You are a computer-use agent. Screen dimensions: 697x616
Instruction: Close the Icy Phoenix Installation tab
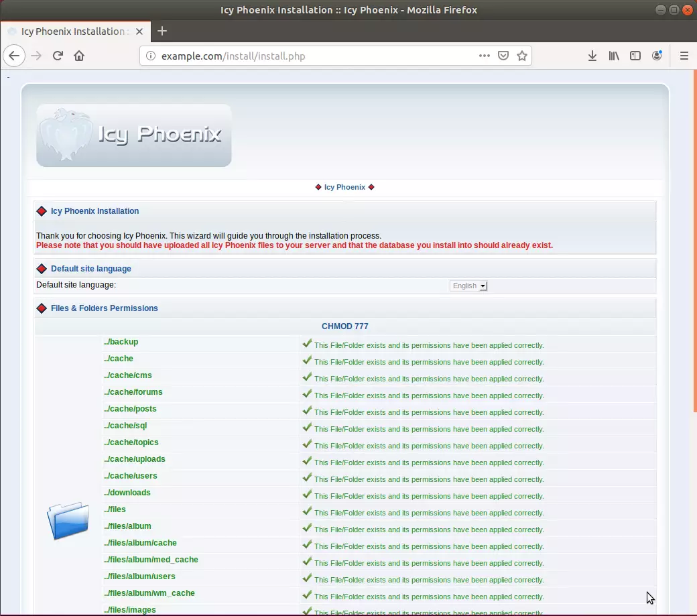139,32
